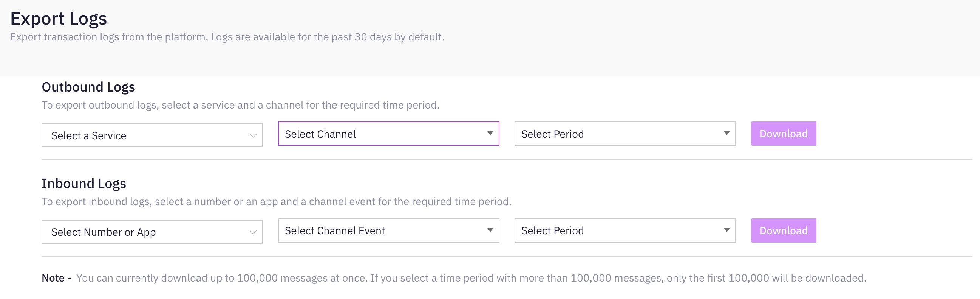Expand the arrow on outbound Select Period
The height and width of the screenshot is (299, 980).
click(726, 134)
